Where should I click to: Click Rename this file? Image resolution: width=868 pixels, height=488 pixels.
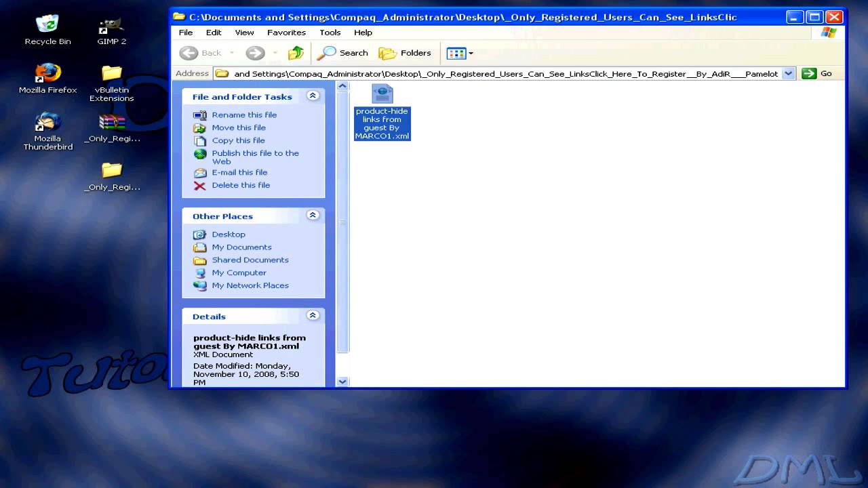244,115
